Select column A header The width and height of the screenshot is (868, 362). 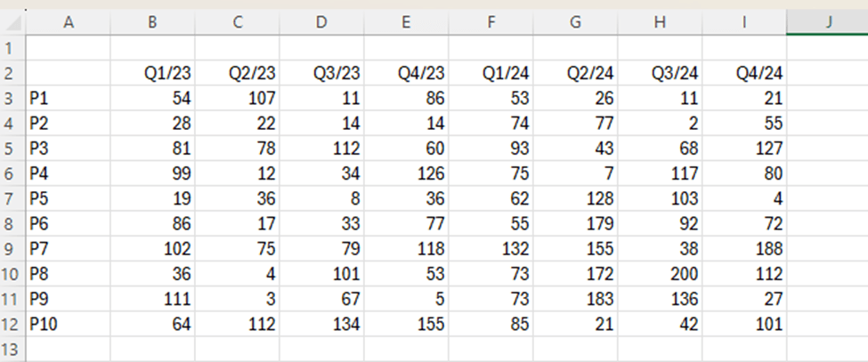coord(69,23)
